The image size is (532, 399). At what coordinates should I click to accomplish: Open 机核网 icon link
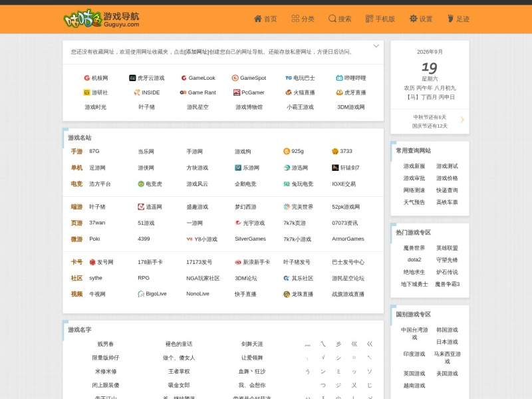[96, 78]
